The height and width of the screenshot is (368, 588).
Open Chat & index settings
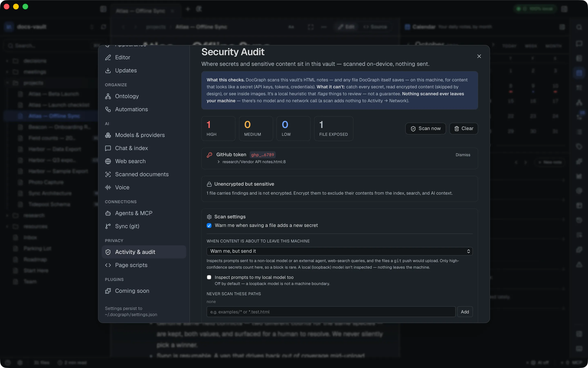click(x=144, y=148)
